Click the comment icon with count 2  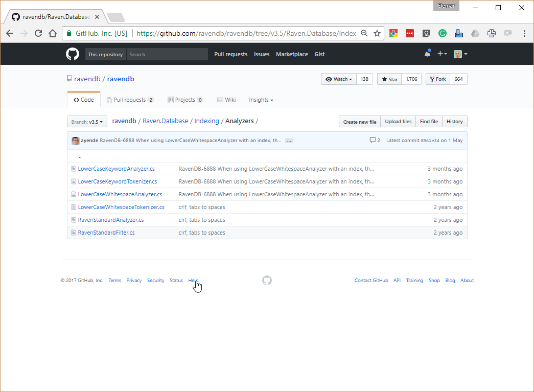coord(375,141)
